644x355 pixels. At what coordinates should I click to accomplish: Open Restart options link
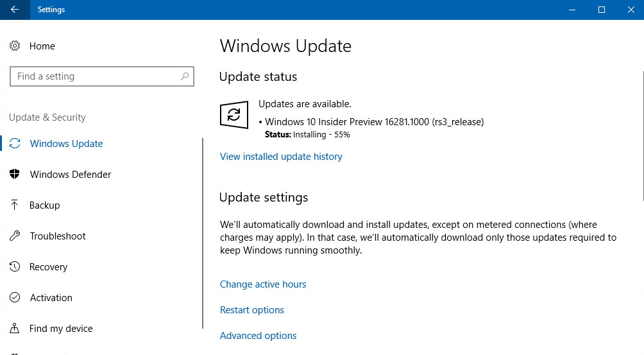252,310
